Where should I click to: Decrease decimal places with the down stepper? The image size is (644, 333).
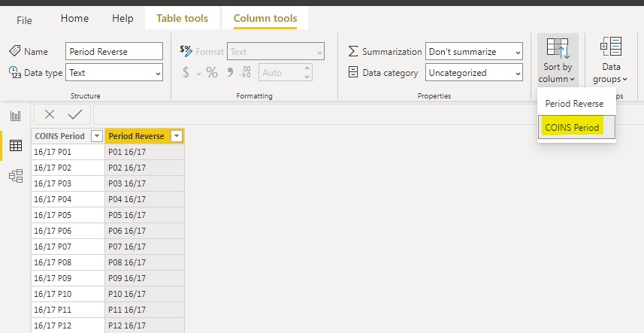coord(307,77)
